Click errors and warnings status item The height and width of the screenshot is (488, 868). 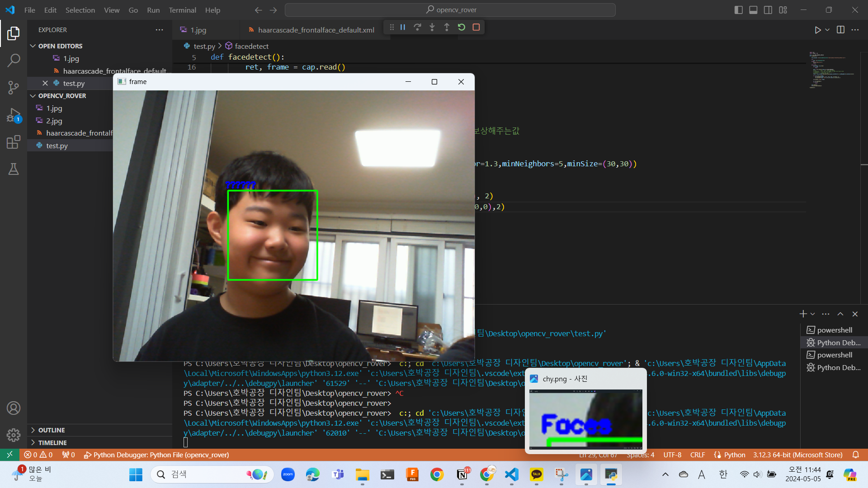pos(38,455)
